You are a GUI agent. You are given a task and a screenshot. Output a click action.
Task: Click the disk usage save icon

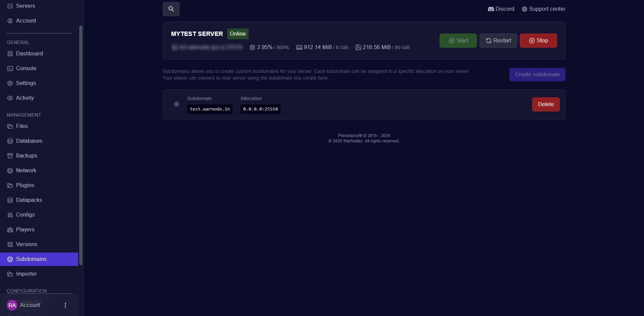358,47
